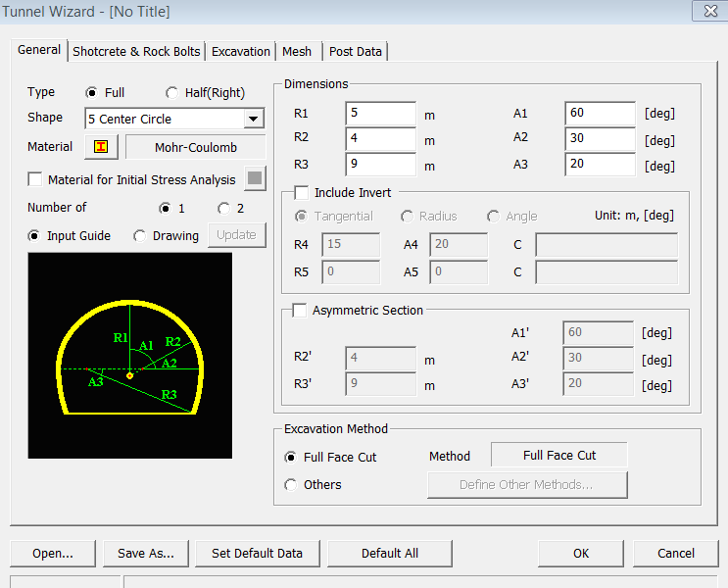The width and height of the screenshot is (728, 588).
Task: Enable the Include Invert checkbox
Action: (x=301, y=193)
